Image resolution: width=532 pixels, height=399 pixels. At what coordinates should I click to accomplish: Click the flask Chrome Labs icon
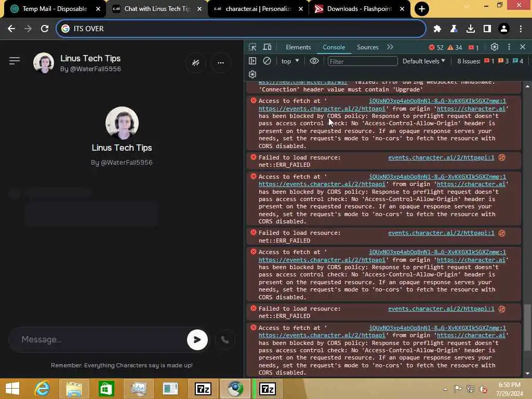click(454, 29)
